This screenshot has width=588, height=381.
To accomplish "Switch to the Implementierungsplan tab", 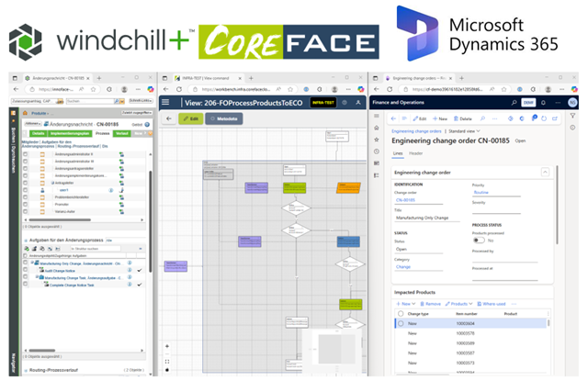I will [x=70, y=133].
